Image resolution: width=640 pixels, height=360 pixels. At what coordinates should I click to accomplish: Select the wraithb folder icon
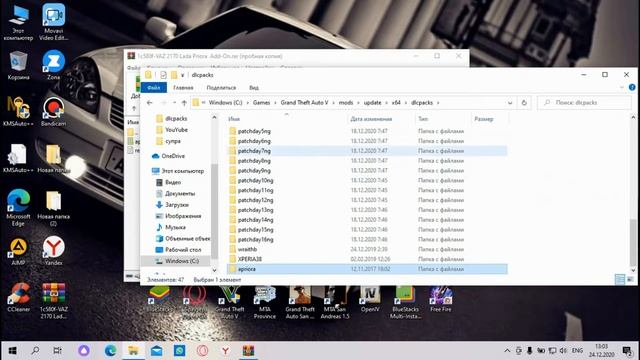(233, 249)
